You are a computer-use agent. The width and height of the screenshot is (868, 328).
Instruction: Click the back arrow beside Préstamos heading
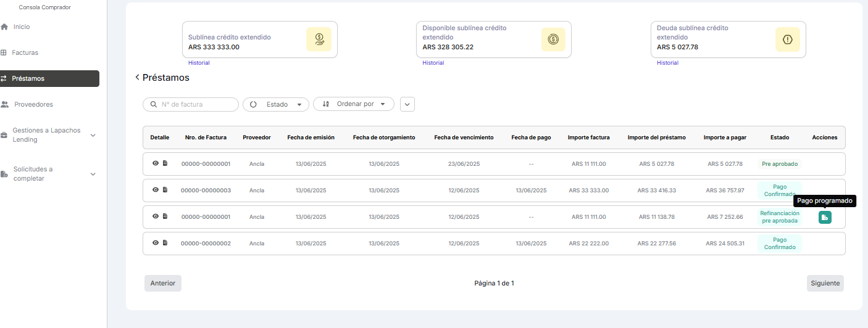click(x=137, y=78)
